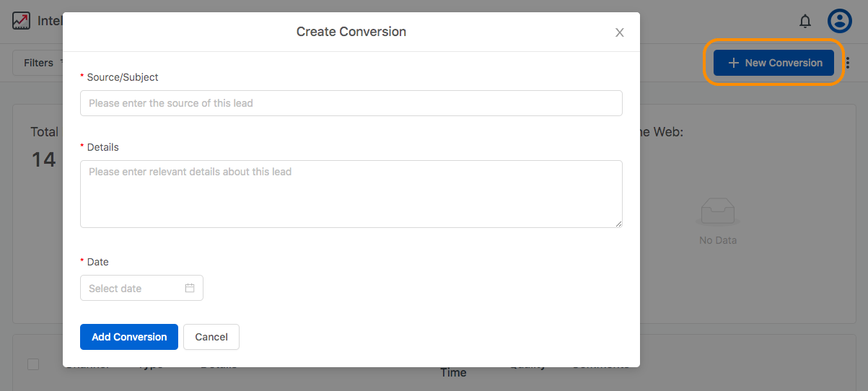Tick the table header select-all checkbox
Image resolution: width=868 pixels, height=391 pixels.
[33, 364]
